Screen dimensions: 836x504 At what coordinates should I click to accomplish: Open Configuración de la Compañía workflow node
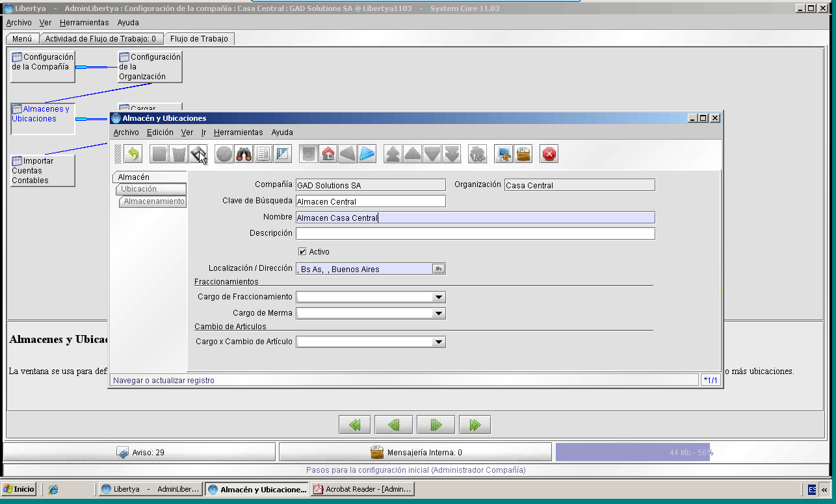click(43, 66)
